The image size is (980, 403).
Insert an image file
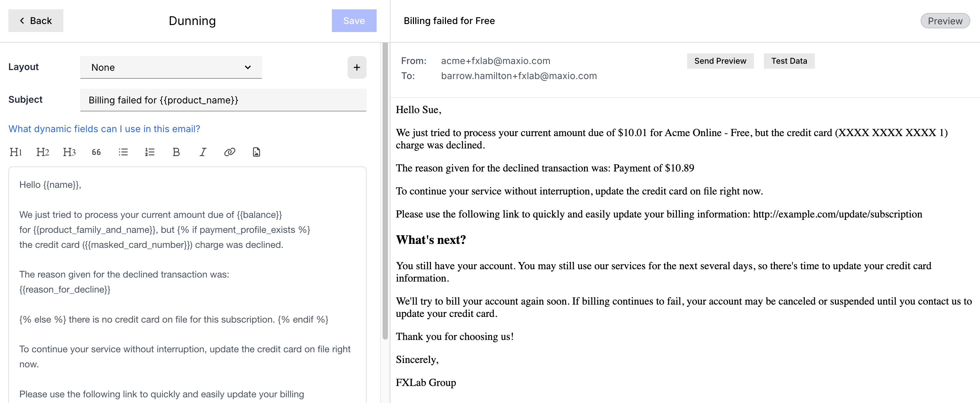pyautogui.click(x=257, y=152)
